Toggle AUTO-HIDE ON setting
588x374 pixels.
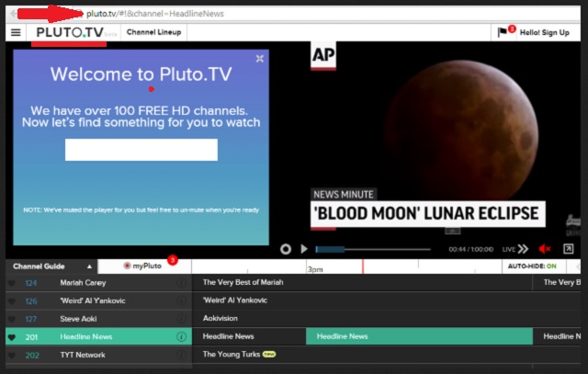tap(532, 266)
